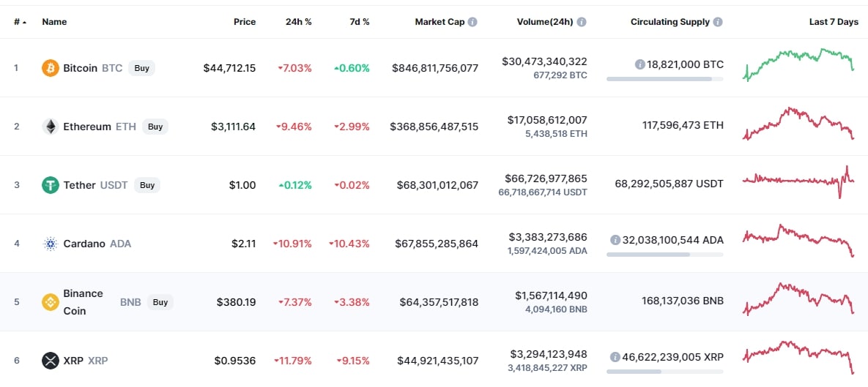Click Bitcoin market cap $846,811,756,077
Viewport: 868px width, 387px height.
435,68
